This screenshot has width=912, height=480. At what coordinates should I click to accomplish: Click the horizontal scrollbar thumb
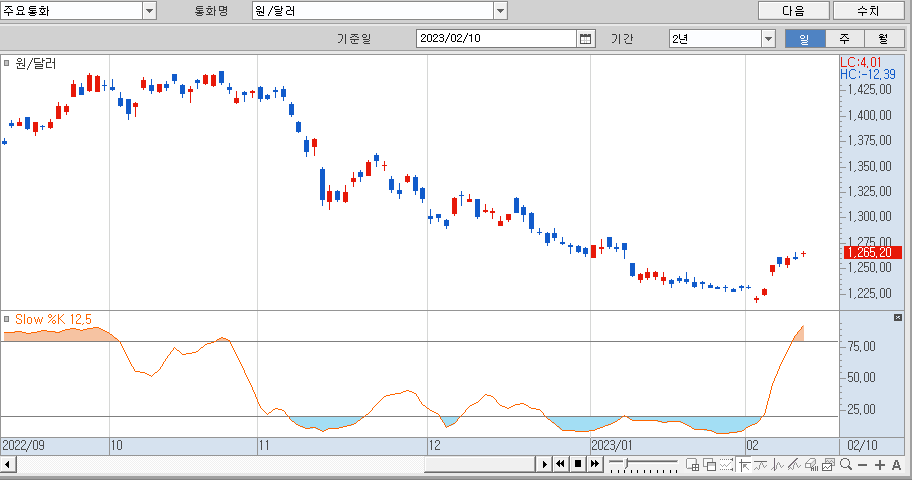(x=480, y=464)
